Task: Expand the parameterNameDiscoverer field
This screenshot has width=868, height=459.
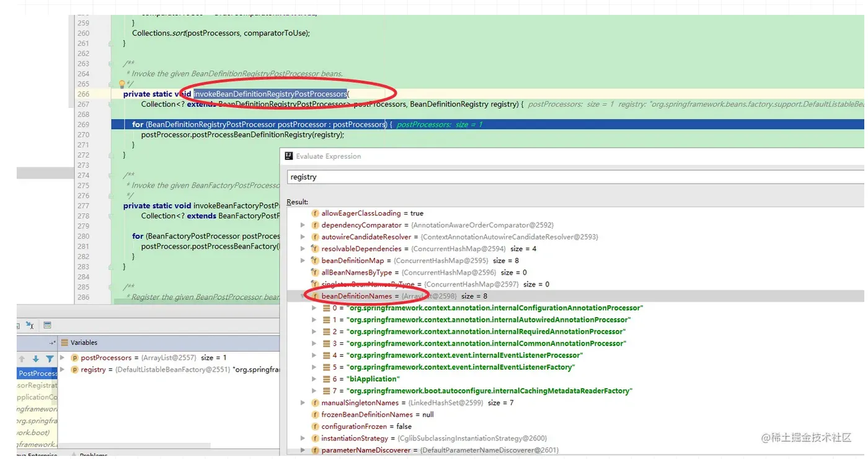Action: 303,450
